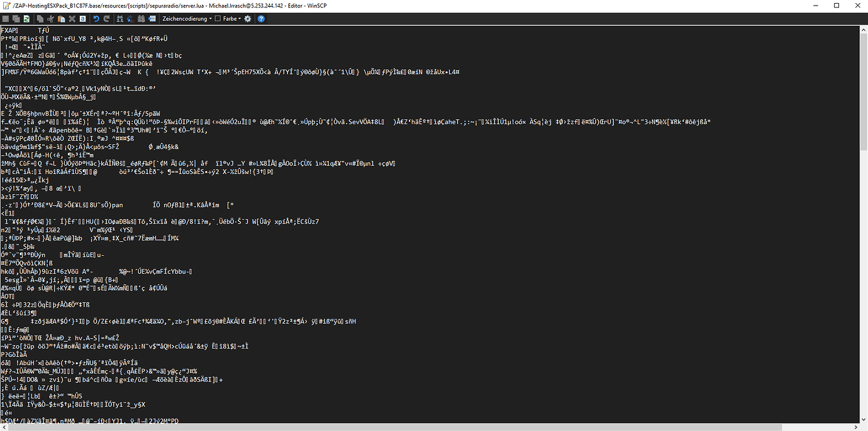Paste from clipboard

pos(60,18)
